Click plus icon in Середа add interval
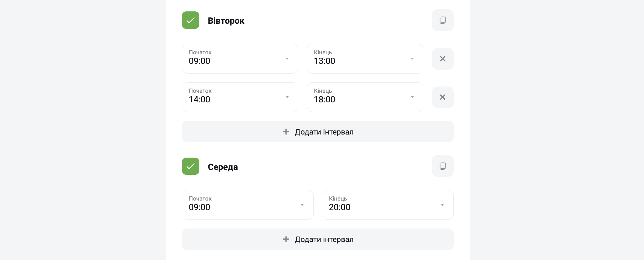The image size is (644, 260). pos(286,239)
